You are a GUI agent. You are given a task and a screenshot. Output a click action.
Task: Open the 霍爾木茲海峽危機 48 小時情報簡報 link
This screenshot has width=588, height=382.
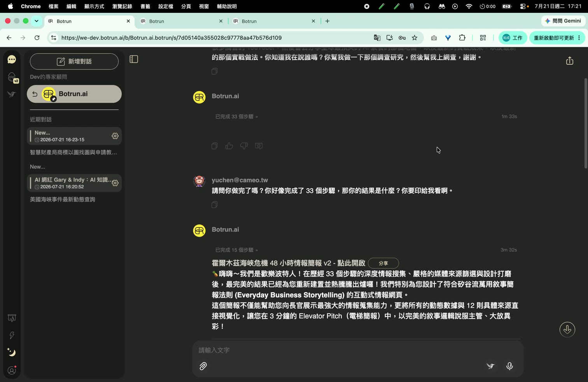288,263
